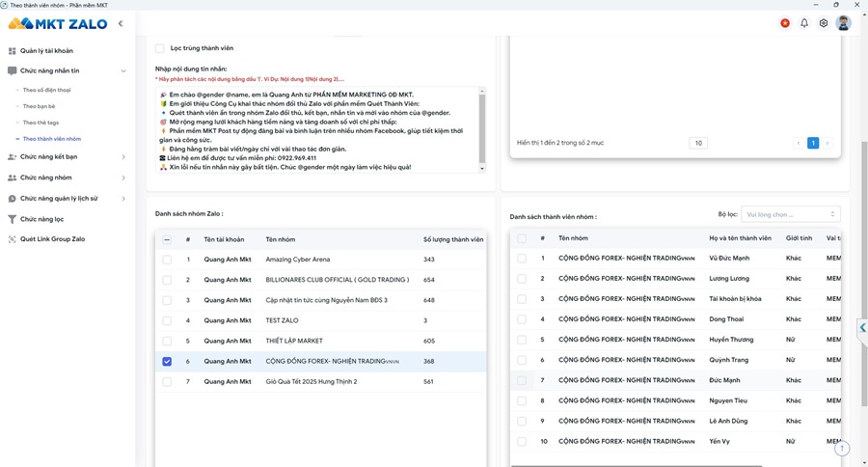Click Họ và tên thành viên column header

click(x=740, y=238)
